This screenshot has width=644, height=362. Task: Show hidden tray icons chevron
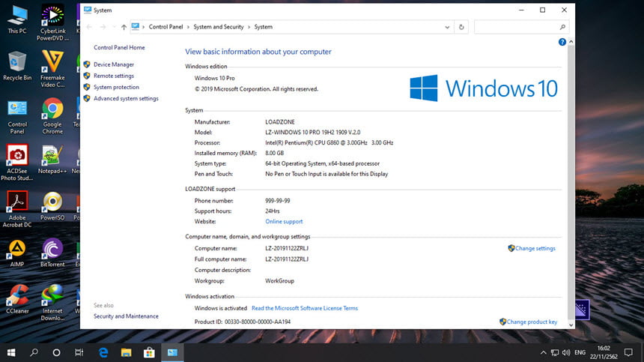(x=543, y=352)
